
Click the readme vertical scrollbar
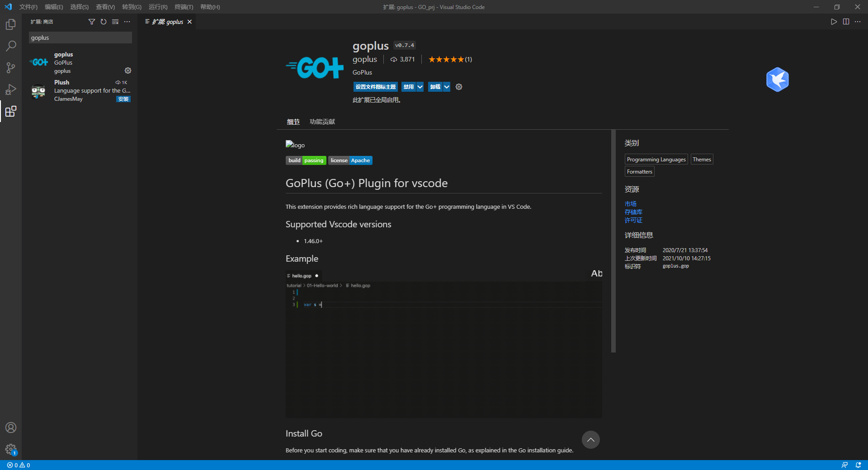point(613,241)
